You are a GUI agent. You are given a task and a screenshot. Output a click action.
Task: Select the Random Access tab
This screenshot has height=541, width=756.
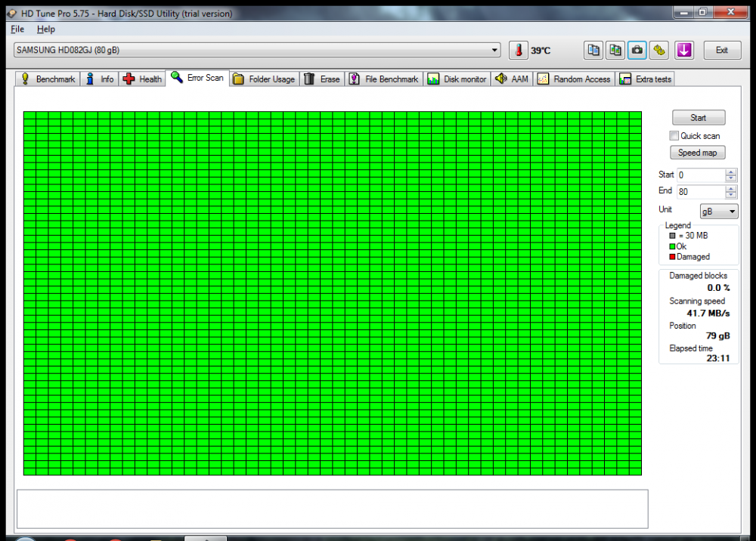pyautogui.click(x=573, y=79)
